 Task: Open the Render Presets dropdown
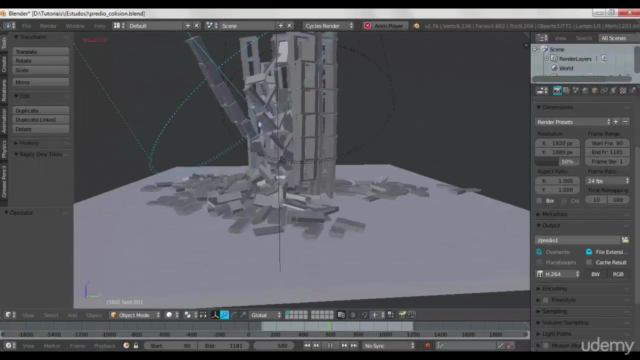(573, 122)
